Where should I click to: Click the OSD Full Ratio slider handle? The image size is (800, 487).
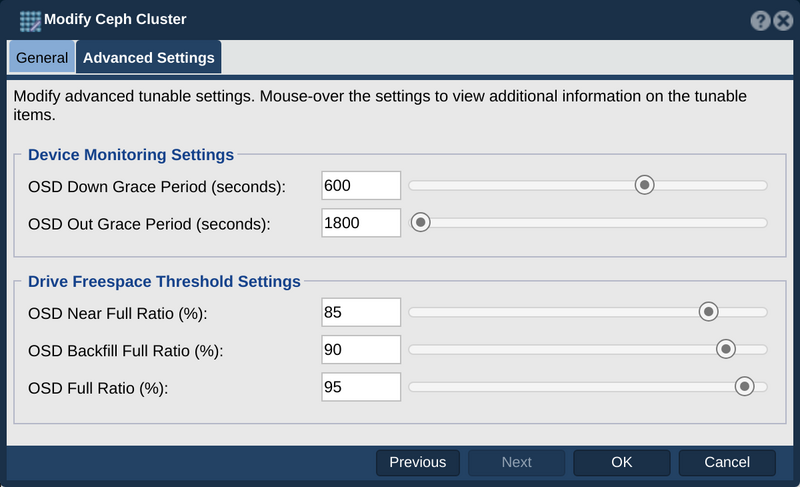(744, 387)
